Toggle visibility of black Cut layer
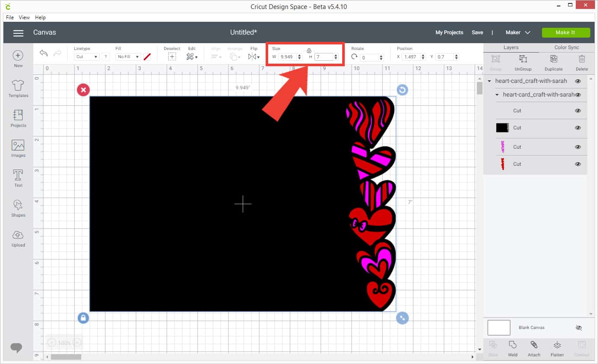 [x=578, y=128]
